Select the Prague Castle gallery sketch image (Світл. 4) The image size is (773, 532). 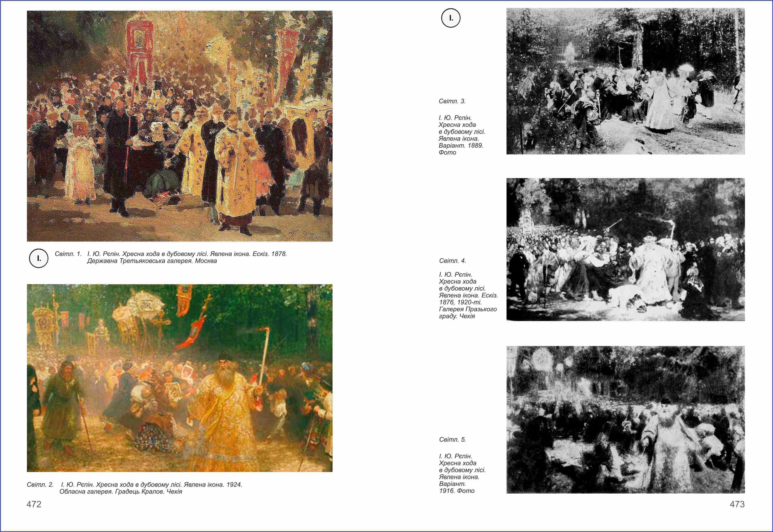[x=625, y=249]
